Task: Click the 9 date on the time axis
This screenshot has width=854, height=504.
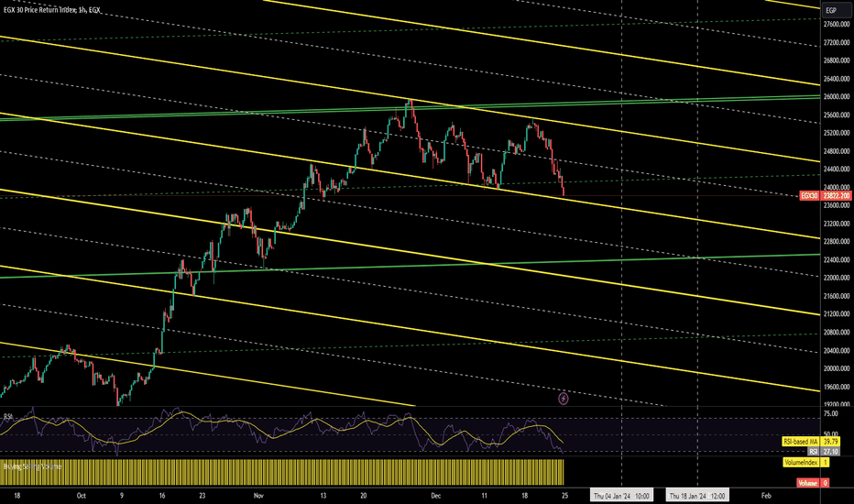Action: [x=122, y=496]
